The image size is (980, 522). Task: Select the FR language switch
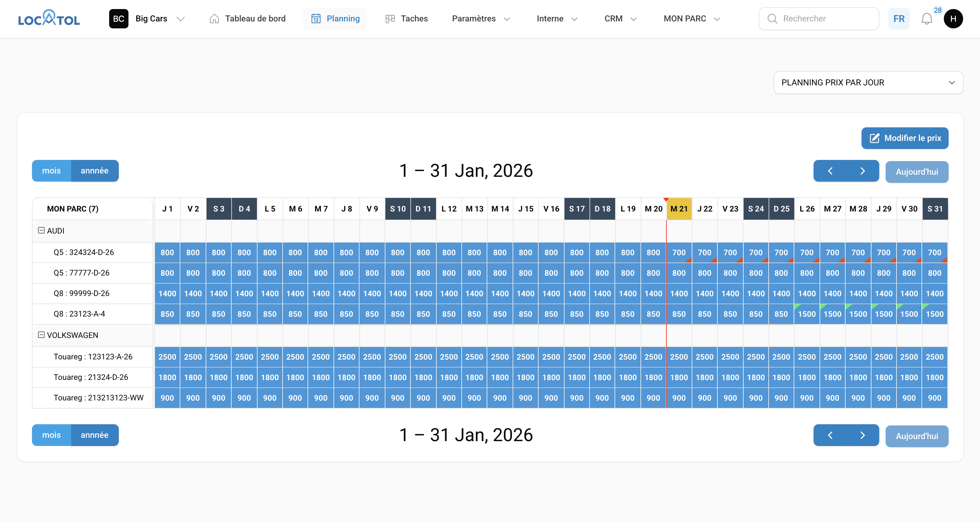(x=899, y=18)
